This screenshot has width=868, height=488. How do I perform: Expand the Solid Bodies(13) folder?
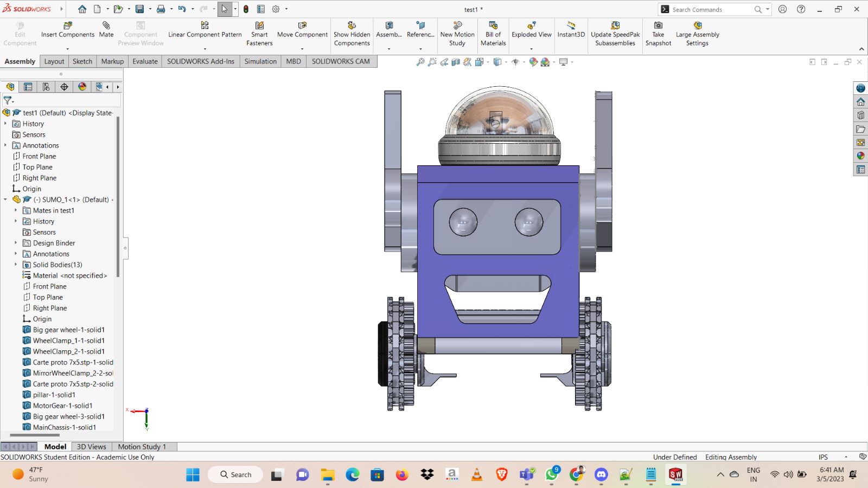click(x=16, y=265)
